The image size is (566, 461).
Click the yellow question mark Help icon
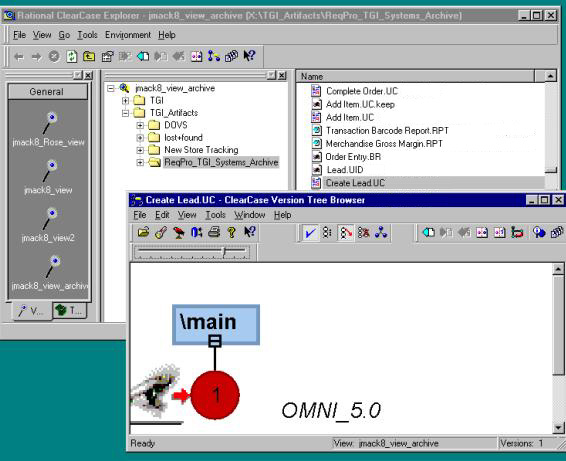(232, 232)
